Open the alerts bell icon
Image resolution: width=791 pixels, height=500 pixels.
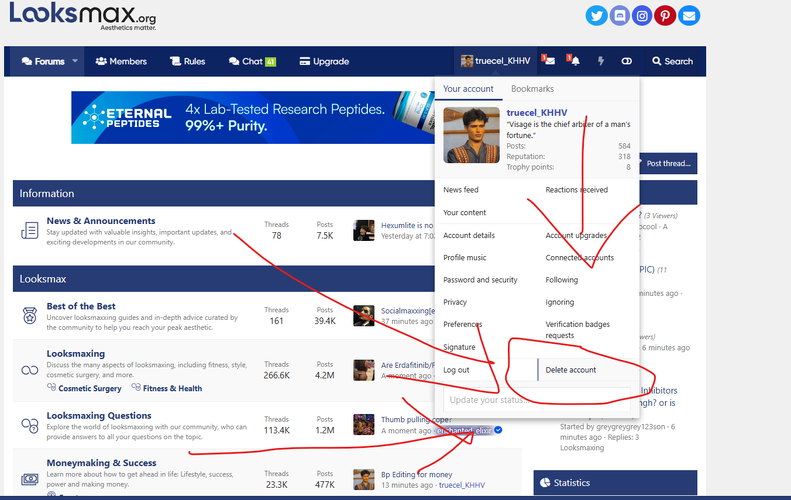tap(575, 61)
